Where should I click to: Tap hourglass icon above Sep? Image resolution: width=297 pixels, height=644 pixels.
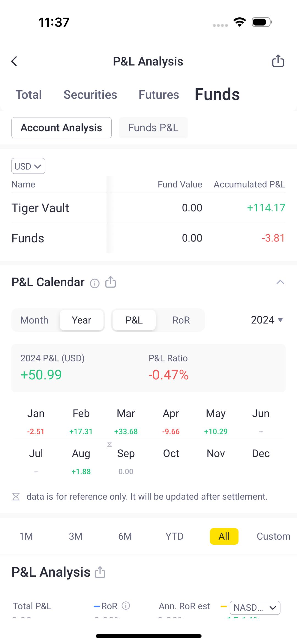(x=109, y=445)
